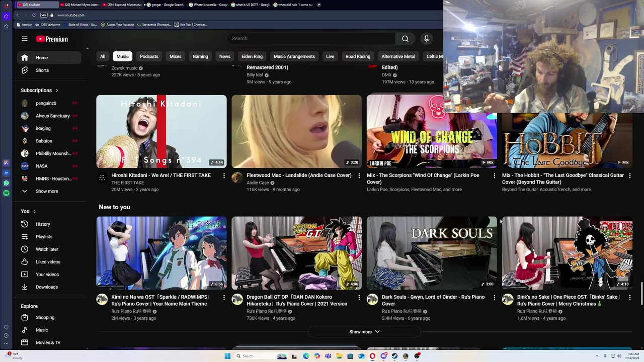
Task: Expand Show more below New to you
Action: [364, 332]
